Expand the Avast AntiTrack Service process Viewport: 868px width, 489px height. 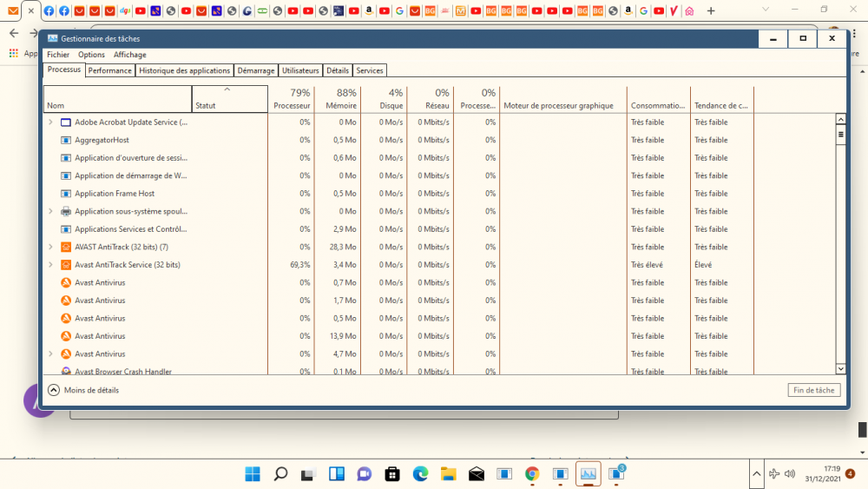coord(50,265)
